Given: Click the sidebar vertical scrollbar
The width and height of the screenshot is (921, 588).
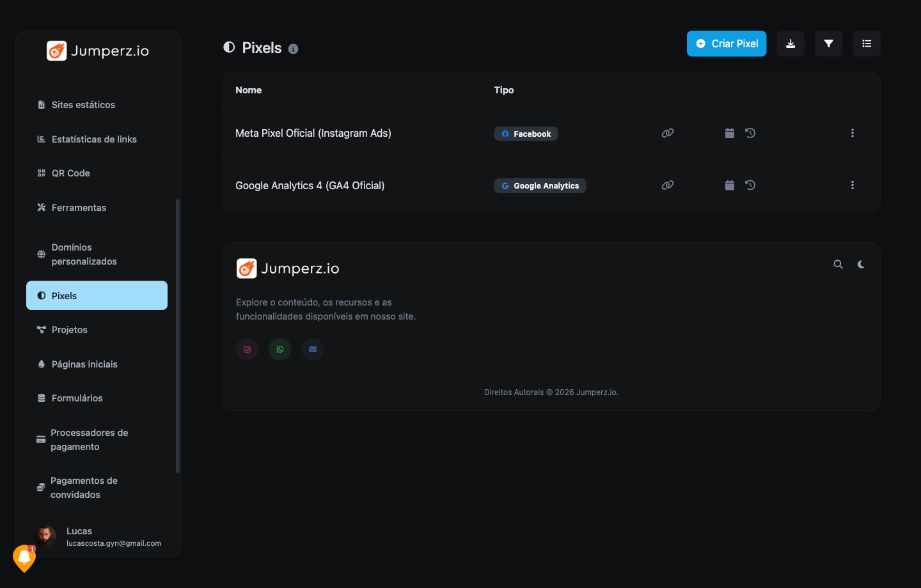Looking at the screenshot, I should [178, 336].
